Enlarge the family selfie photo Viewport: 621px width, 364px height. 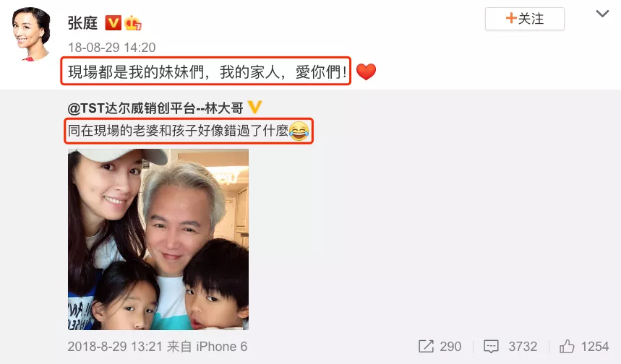(158, 239)
